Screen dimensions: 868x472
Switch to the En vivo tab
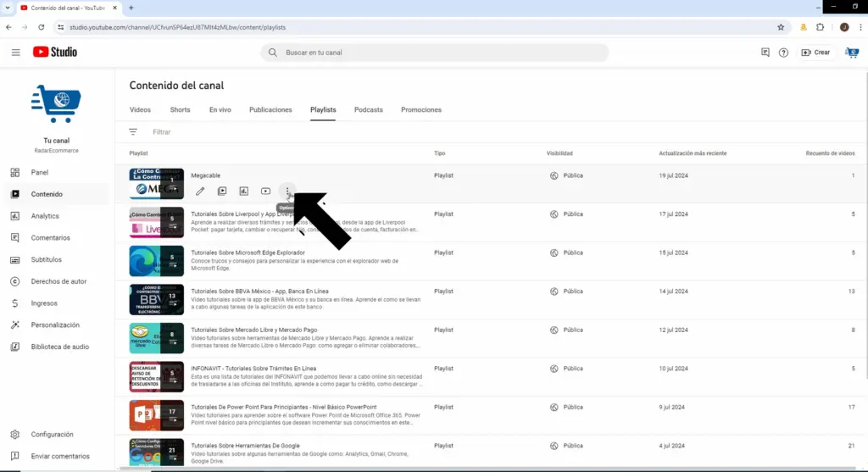(220, 109)
